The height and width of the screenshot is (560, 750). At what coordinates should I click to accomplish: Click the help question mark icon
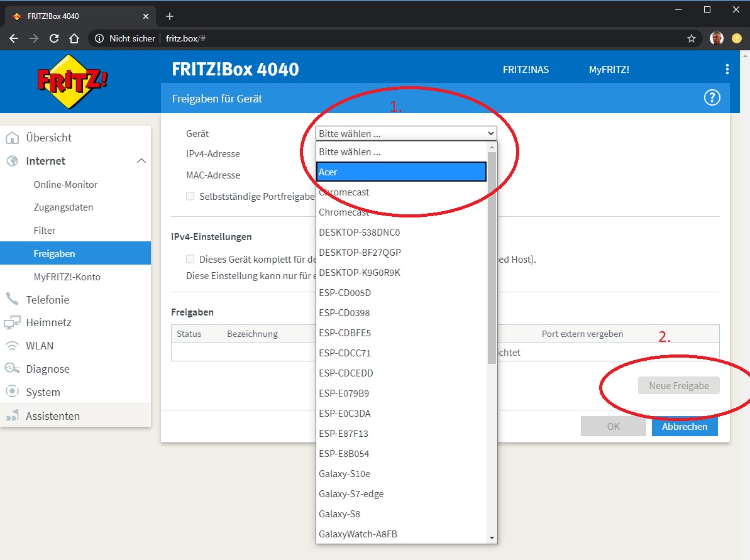712,98
